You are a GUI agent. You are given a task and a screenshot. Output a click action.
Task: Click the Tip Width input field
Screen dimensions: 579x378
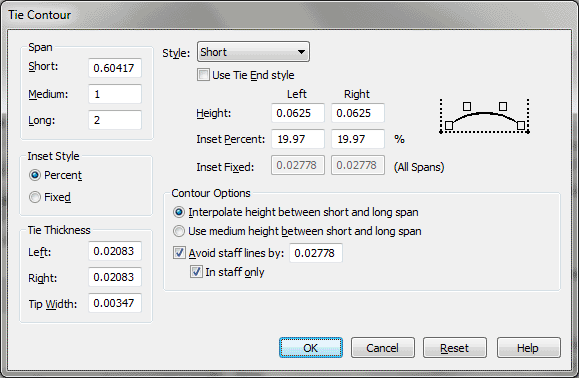coord(115,303)
